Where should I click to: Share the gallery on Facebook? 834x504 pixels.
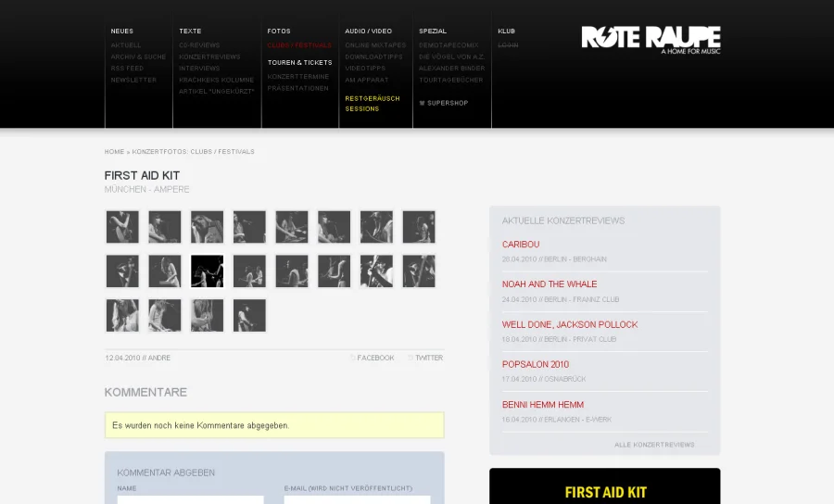coord(375,358)
